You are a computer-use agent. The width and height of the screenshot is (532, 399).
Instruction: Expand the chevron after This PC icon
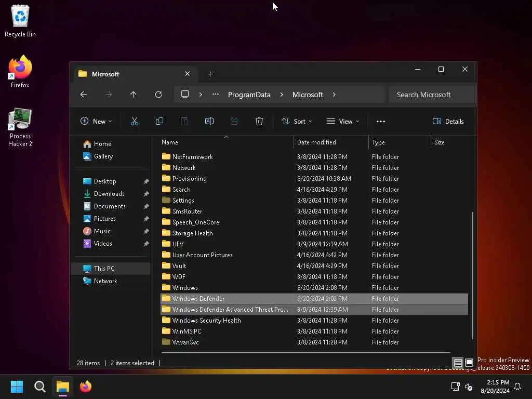[x=201, y=95]
